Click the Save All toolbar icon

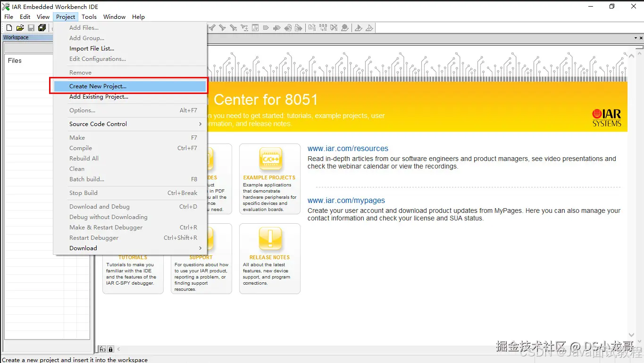point(42,28)
